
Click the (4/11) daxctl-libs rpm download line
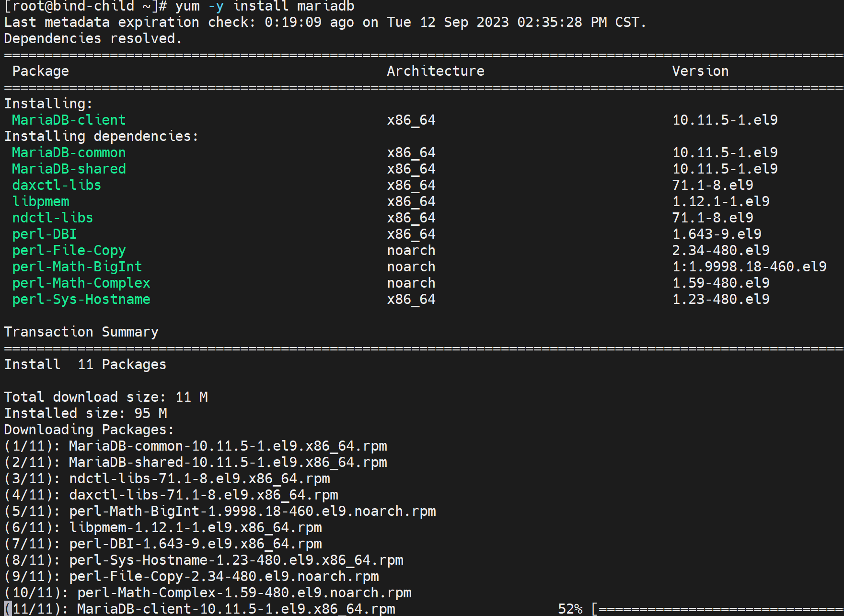coord(171,495)
